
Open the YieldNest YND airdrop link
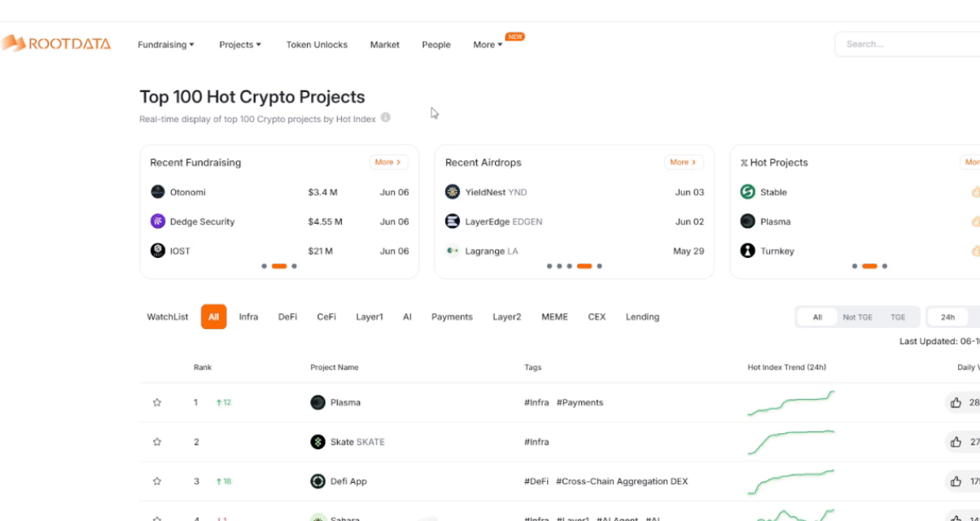(x=496, y=192)
